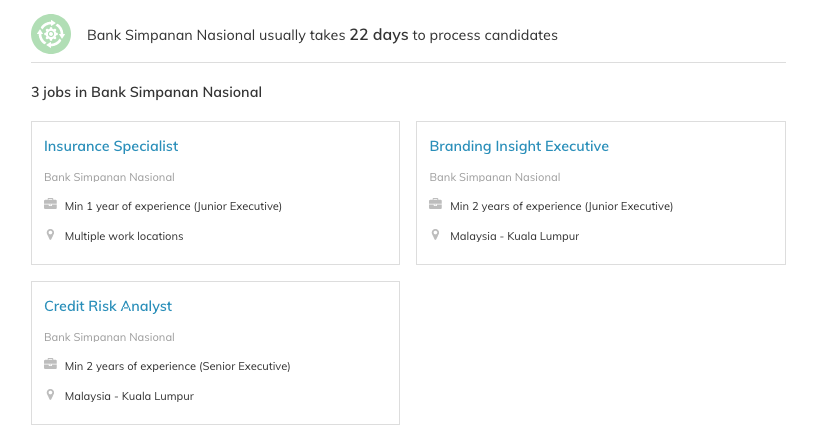Click Branding Insight Executive's Kuala Lumpur location
This screenshot has height=444, width=818.
click(514, 237)
